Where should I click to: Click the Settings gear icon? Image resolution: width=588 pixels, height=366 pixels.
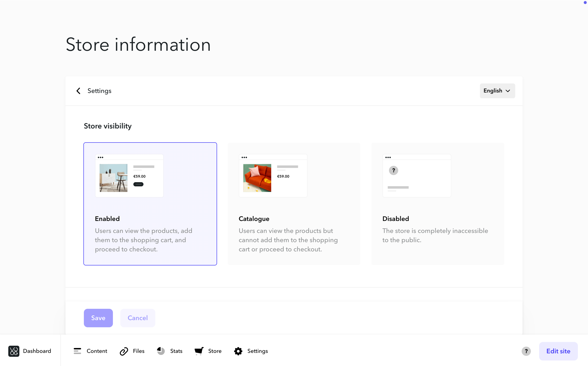pyautogui.click(x=238, y=351)
